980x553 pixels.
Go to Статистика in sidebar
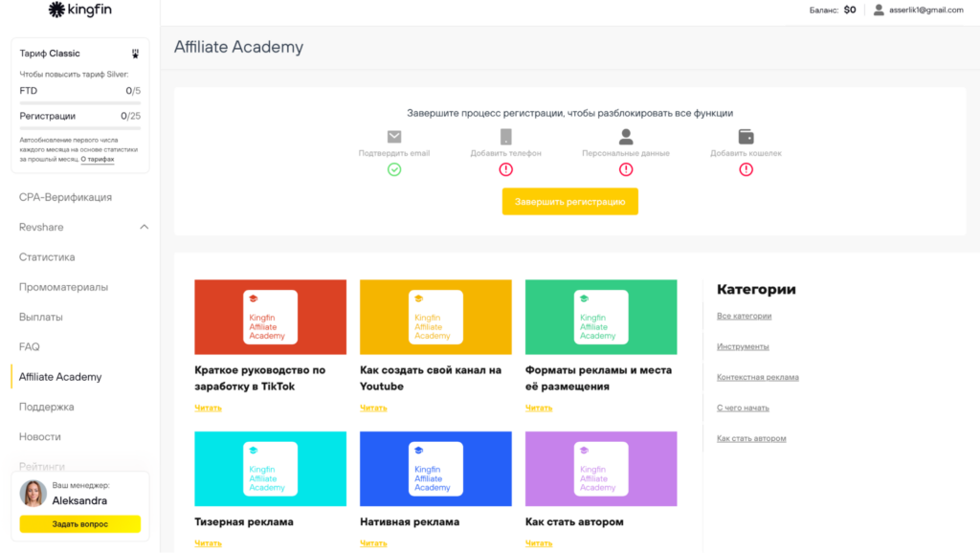click(47, 256)
